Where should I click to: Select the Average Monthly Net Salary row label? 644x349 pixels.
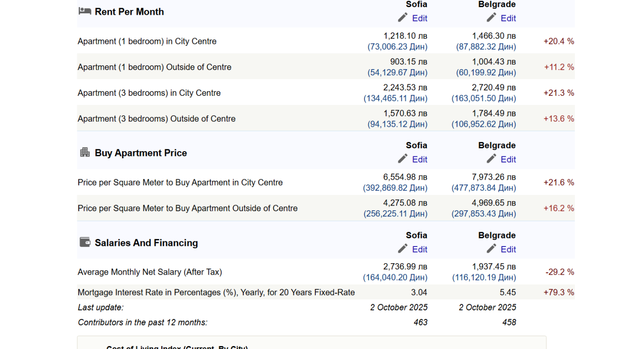[150, 272]
